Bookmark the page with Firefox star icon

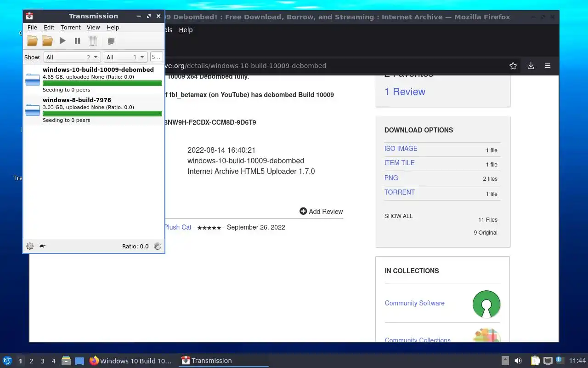point(513,66)
